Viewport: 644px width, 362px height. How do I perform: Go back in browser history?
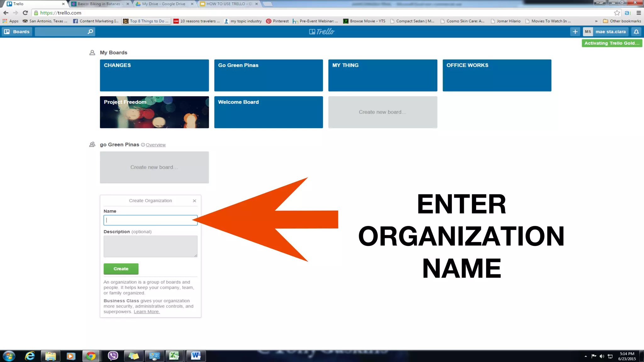(x=6, y=13)
